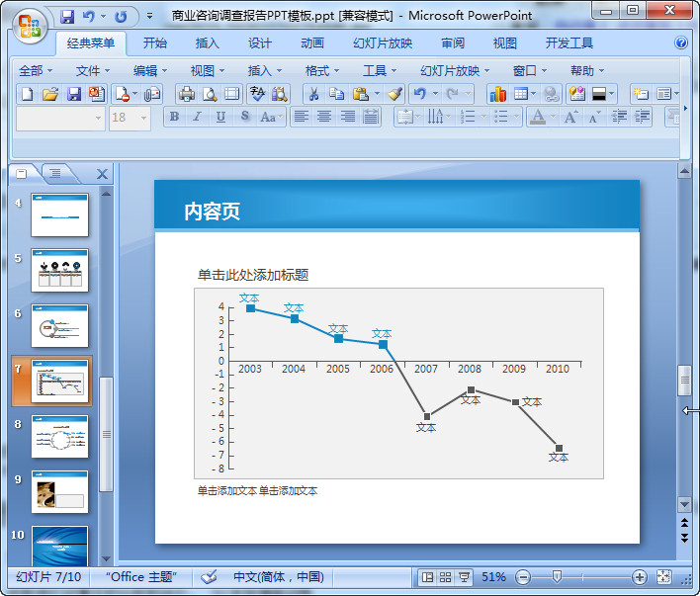
Task: Open change case Aa dropdown
Action: [x=272, y=117]
